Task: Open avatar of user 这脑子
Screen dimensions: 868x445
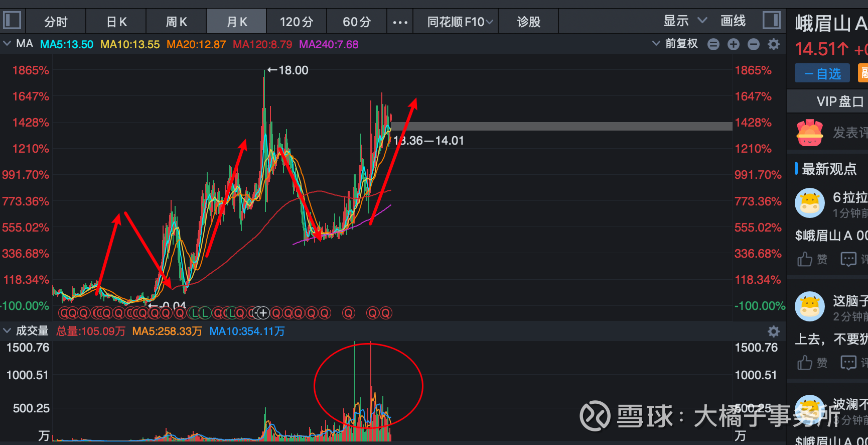Action: [x=810, y=306]
